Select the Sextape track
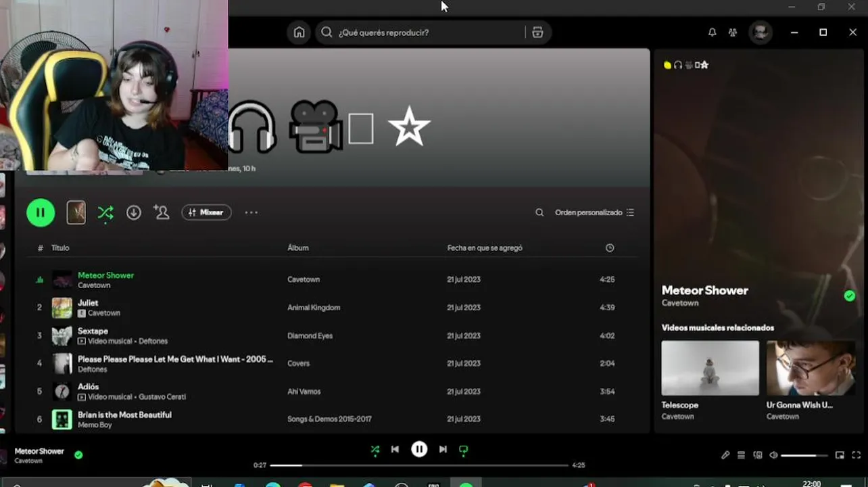This screenshot has width=868, height=487. 93,331
